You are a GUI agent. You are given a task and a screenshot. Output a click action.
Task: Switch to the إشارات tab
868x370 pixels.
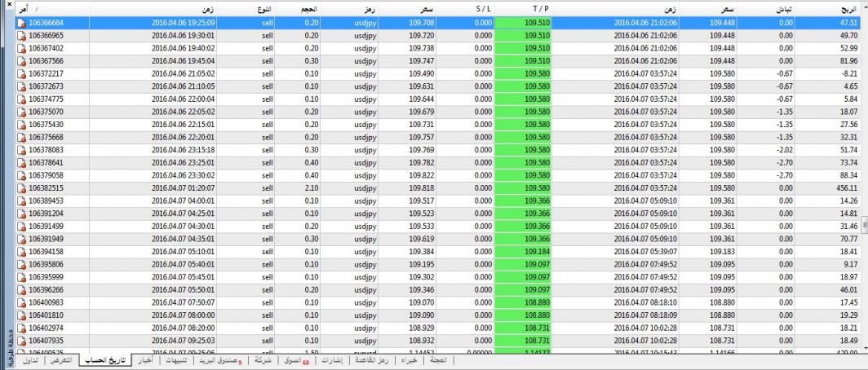pos(332,360)
